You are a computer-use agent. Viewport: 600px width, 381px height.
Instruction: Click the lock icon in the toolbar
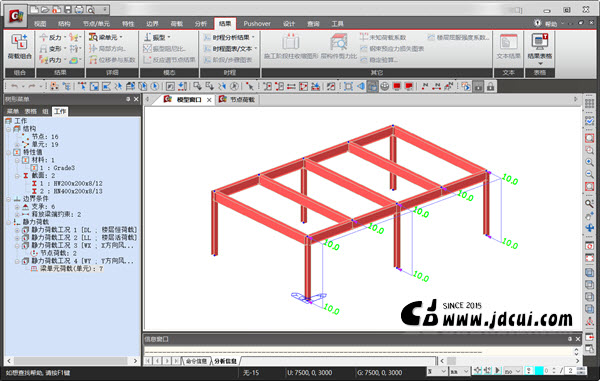coord(490,86)
